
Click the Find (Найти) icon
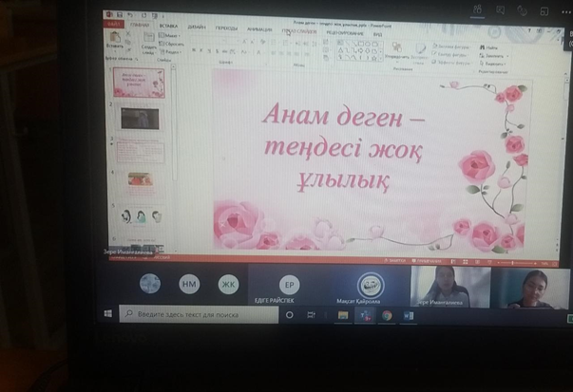(492, 47)
